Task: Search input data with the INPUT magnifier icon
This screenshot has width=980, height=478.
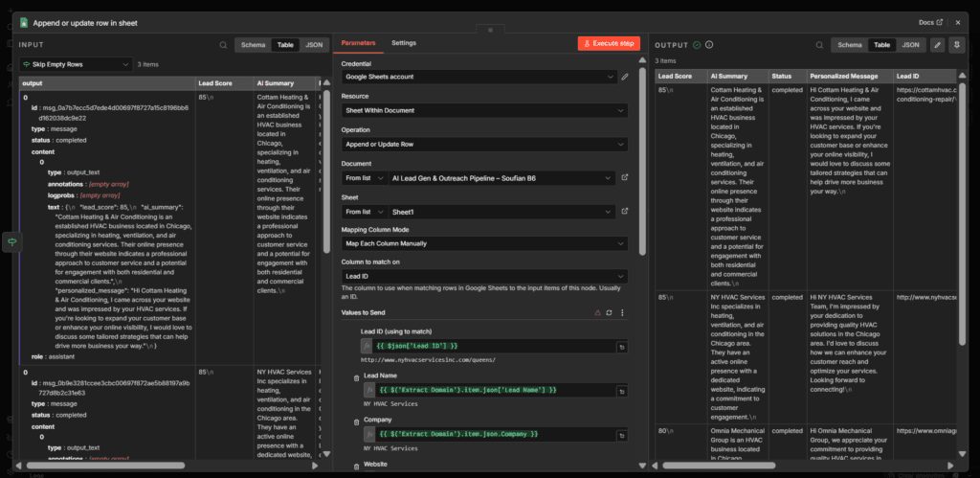Action: click(x=223, y=45)
